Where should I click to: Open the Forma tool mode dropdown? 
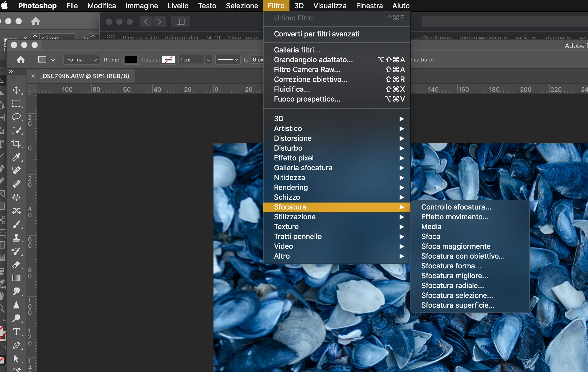point(81,60)
